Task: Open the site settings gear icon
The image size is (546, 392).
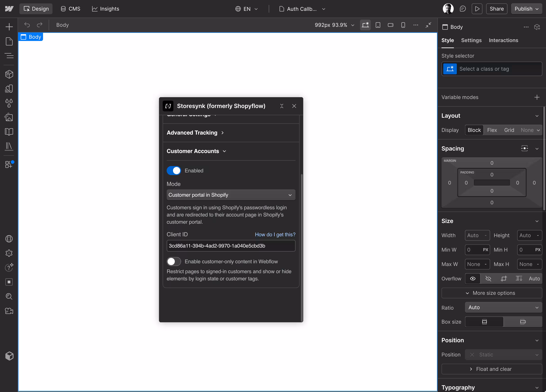Action: (x=9, y=253)
